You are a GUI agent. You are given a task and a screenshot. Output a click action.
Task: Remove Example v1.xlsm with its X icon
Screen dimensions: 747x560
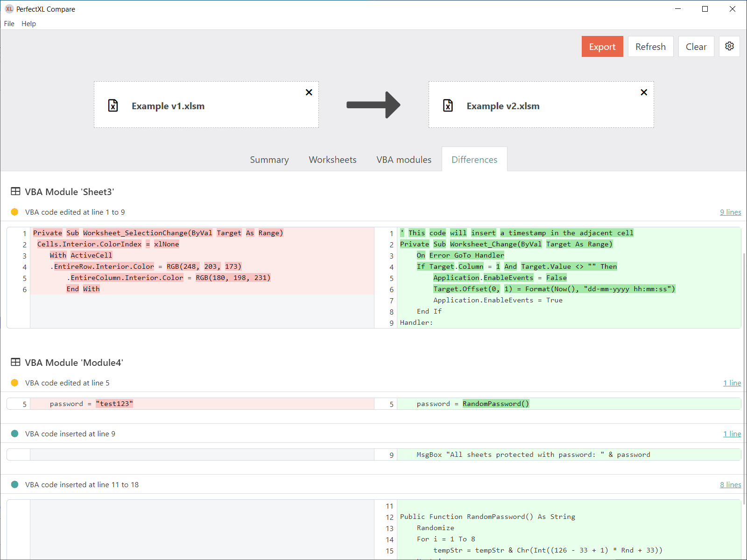coord(309,92)
